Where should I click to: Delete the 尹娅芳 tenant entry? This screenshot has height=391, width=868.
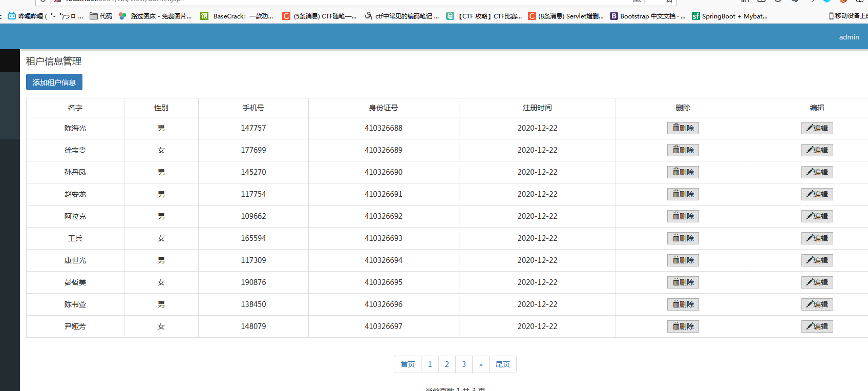pyautogui.click(x=683, y=326)
